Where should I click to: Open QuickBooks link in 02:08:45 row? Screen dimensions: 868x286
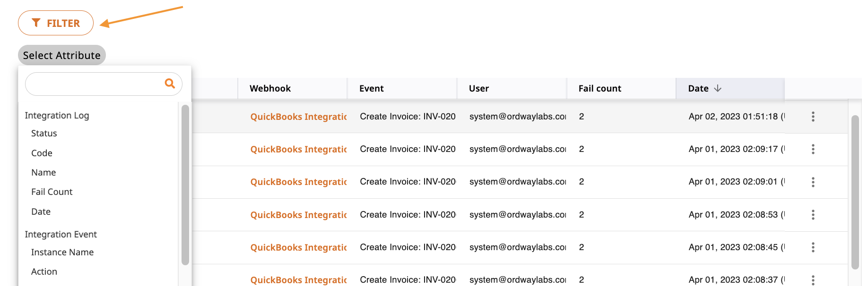point(298,247)
